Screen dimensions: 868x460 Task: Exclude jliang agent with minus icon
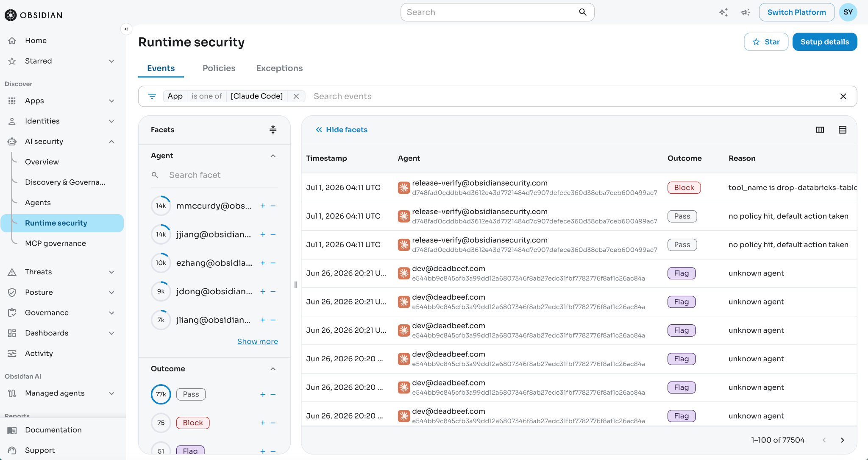273,320
